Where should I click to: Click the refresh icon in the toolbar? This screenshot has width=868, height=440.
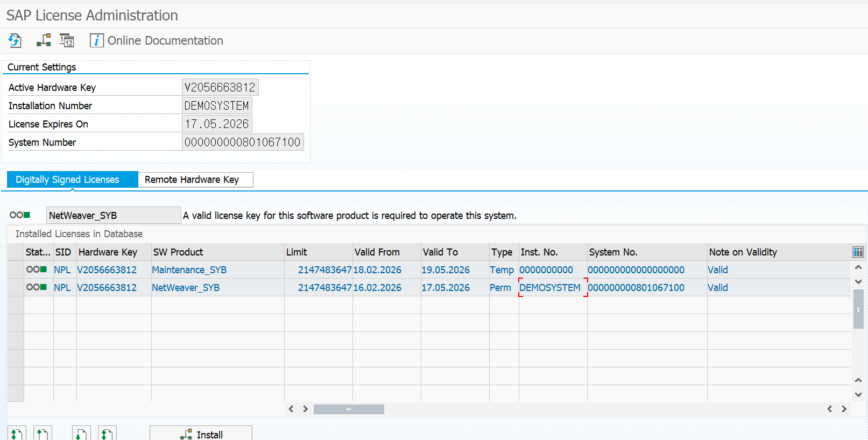pyautogui.click(x=15, y=40)
